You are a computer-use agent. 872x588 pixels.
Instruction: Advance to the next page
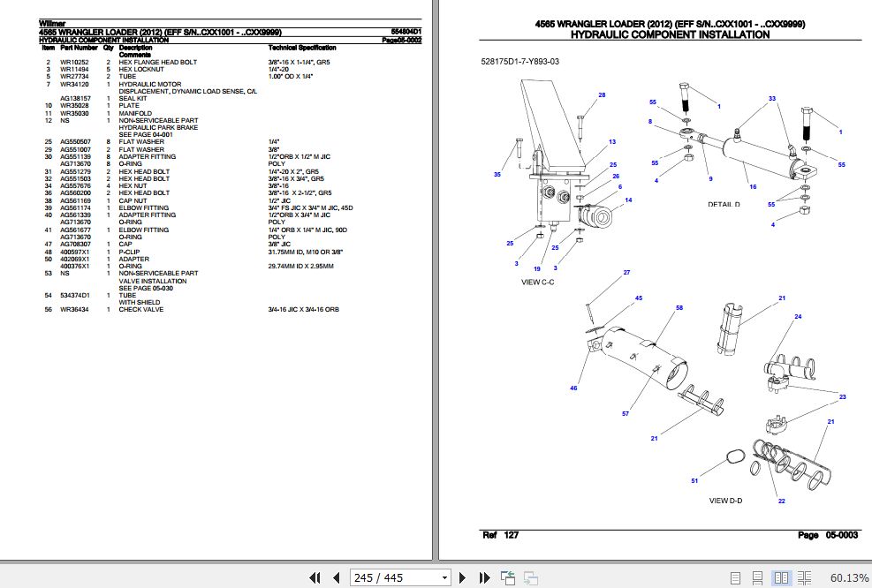tap(463, 577)
